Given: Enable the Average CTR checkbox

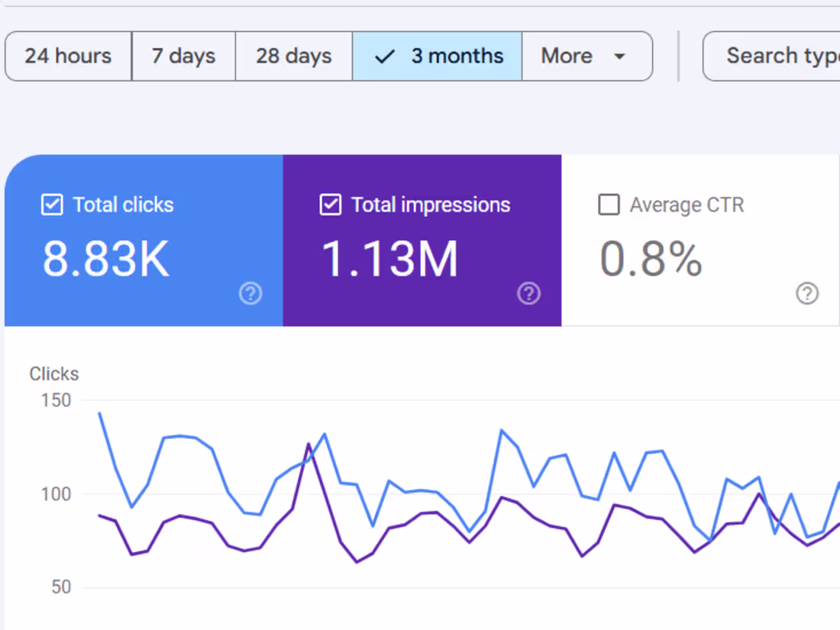Looking at the screenshot, I should [609, 205].
